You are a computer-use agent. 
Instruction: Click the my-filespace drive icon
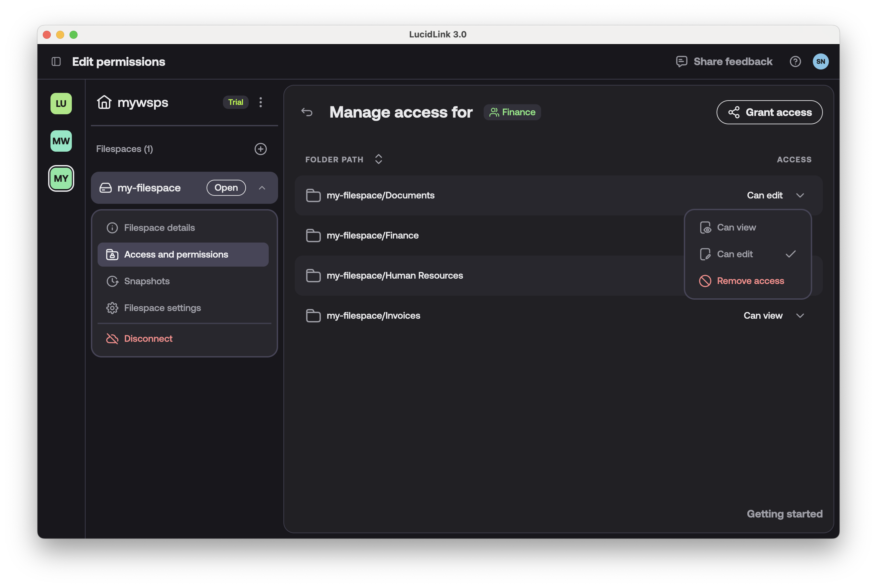[105, 188]
